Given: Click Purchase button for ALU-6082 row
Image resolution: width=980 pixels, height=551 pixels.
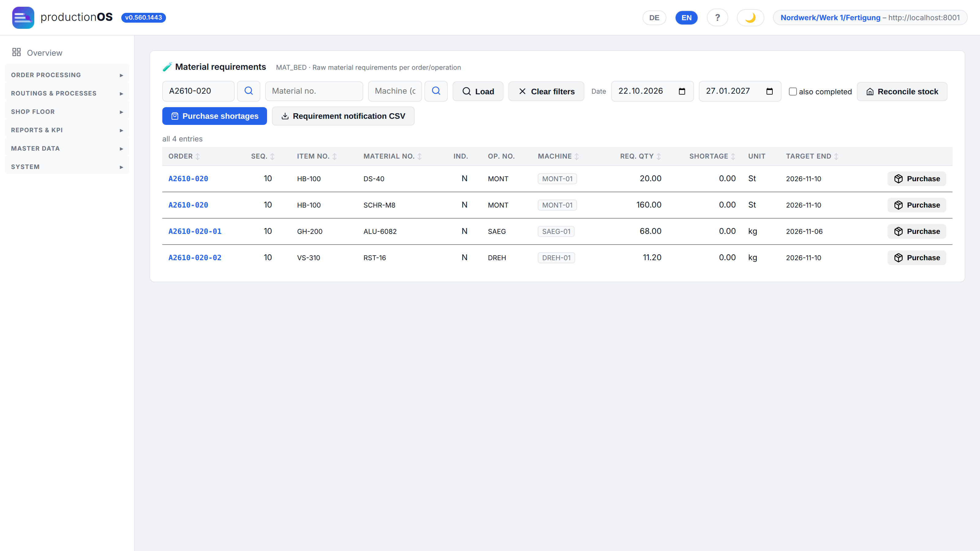Looking at the screenshot, I should tap(917, 231).
